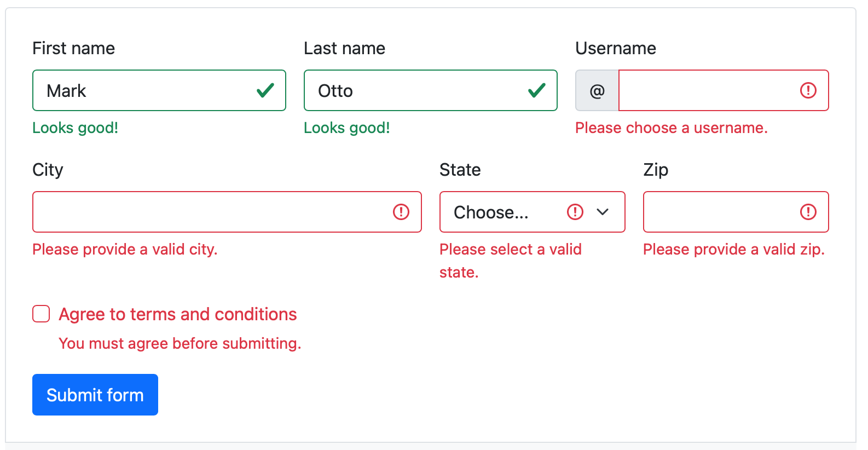Check the Agree to terms checkbox
Image resolution: width=868 pixels, height=450 pixels.
[x=41, y=314]
